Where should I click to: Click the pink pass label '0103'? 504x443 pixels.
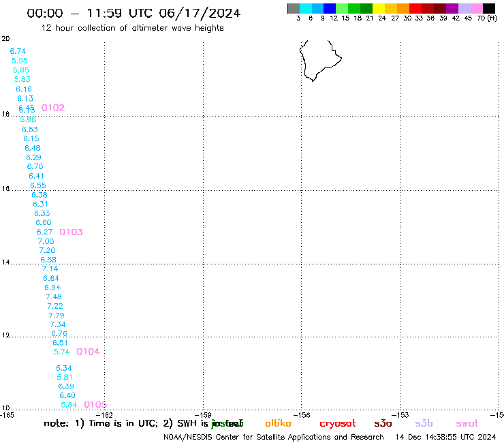pos(71,232)
